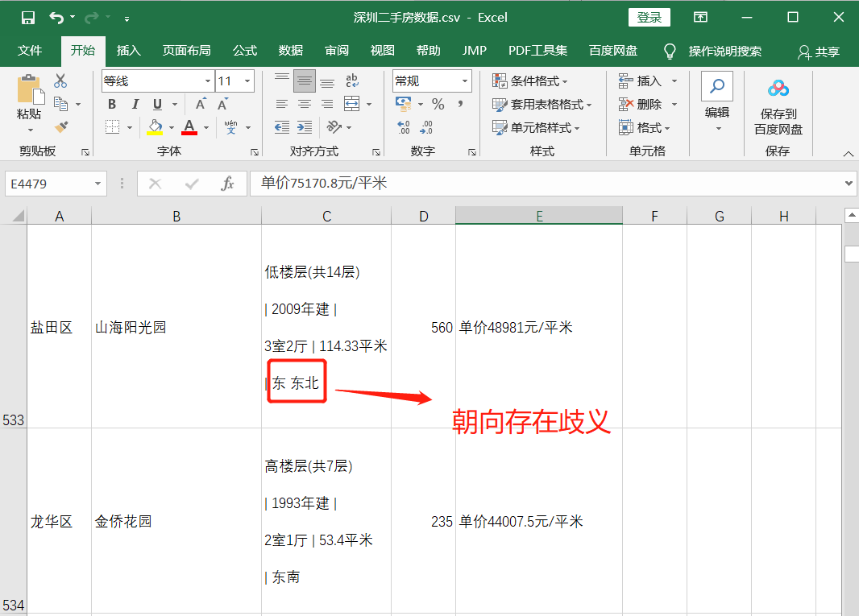Show phonetic guide wén icon
Screen dimensions: 859x616
pyautogui.click(x=230, y=127)
